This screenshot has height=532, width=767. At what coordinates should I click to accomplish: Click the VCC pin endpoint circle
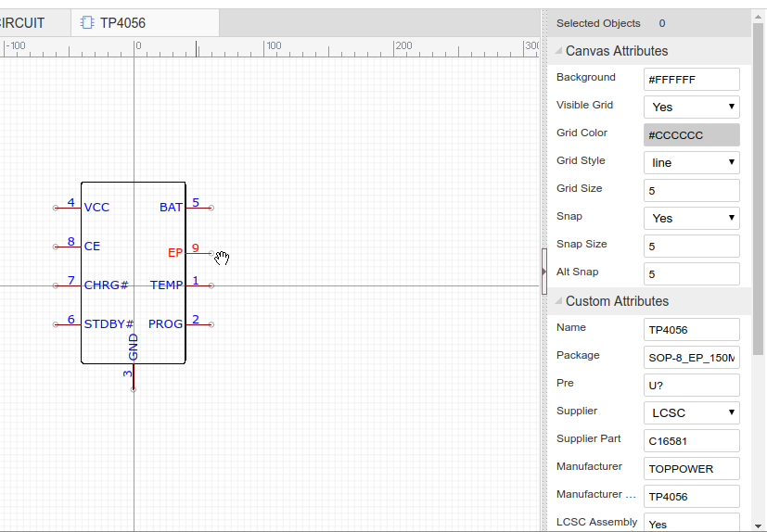pos(56,208)
